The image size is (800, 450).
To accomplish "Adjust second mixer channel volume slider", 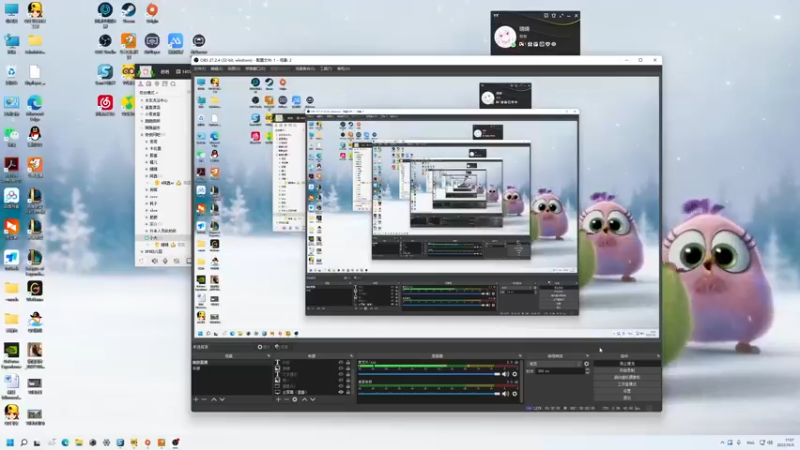I will click(x=429, y=393).
